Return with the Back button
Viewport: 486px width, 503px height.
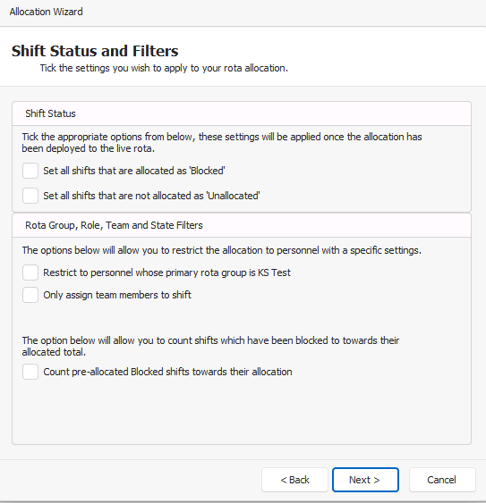tap(295, 480)
